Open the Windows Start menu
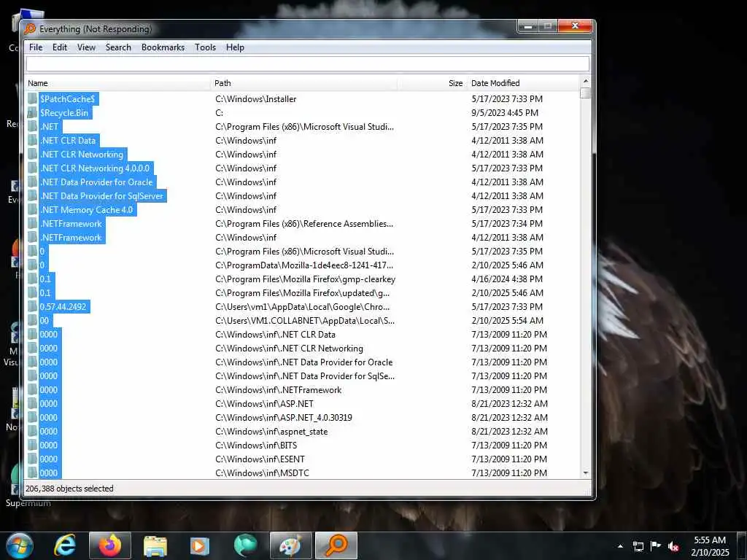Image resolution: width=747 pixels, height=560 pixels. (x=20, y=545)
